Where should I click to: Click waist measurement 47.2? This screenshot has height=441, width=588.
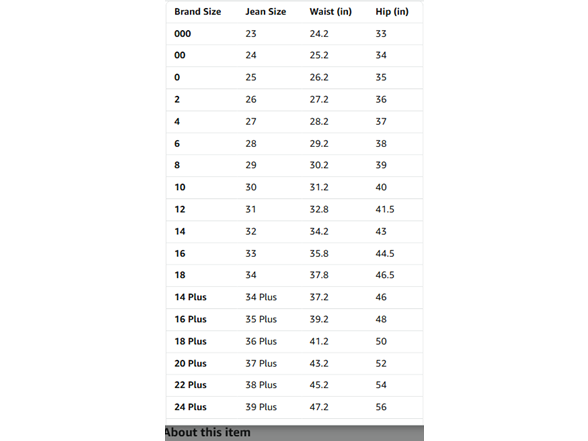pyautogui.click(x=319, y=407)
